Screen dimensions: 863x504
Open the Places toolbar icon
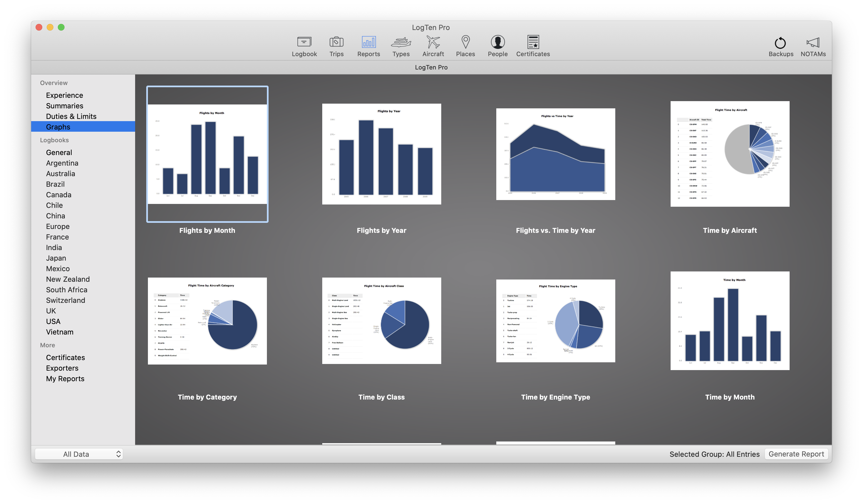coord(465,46)
